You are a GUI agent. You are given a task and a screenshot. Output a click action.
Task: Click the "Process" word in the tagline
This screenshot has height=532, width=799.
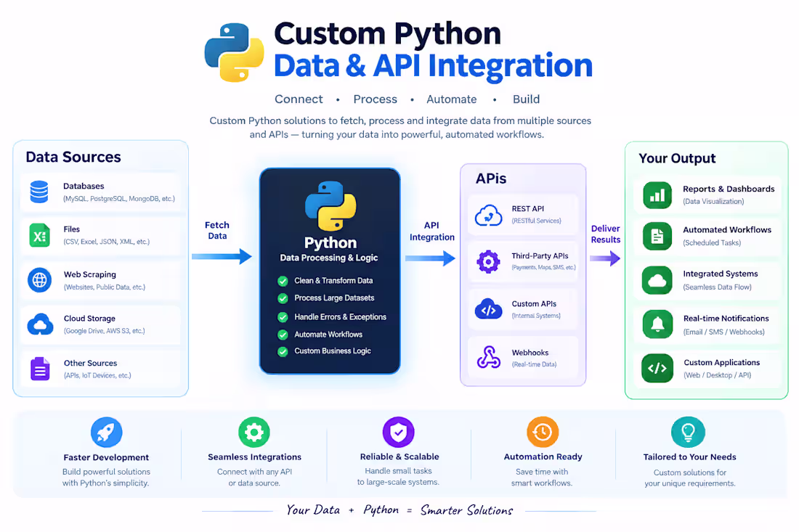(x=375, y=99)
